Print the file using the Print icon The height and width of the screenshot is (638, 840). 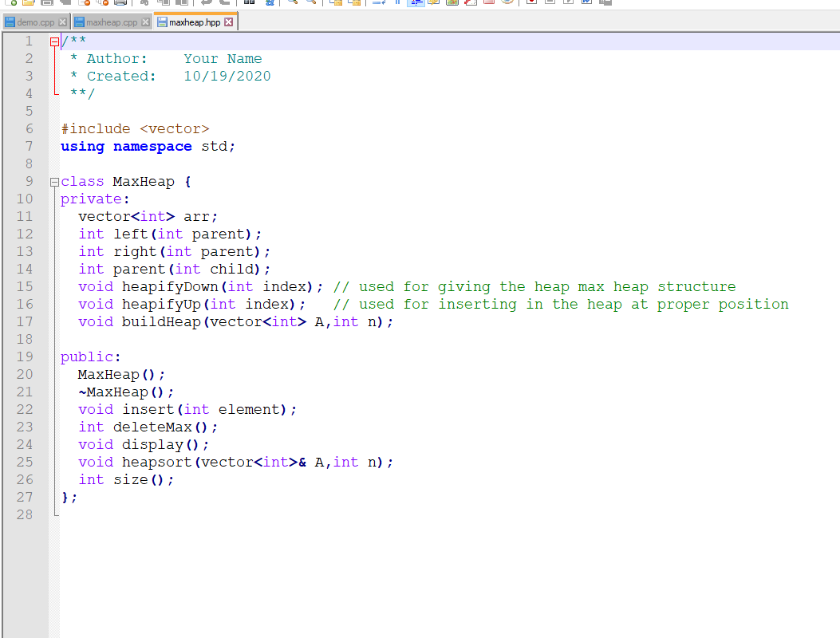tap(120, 3)
